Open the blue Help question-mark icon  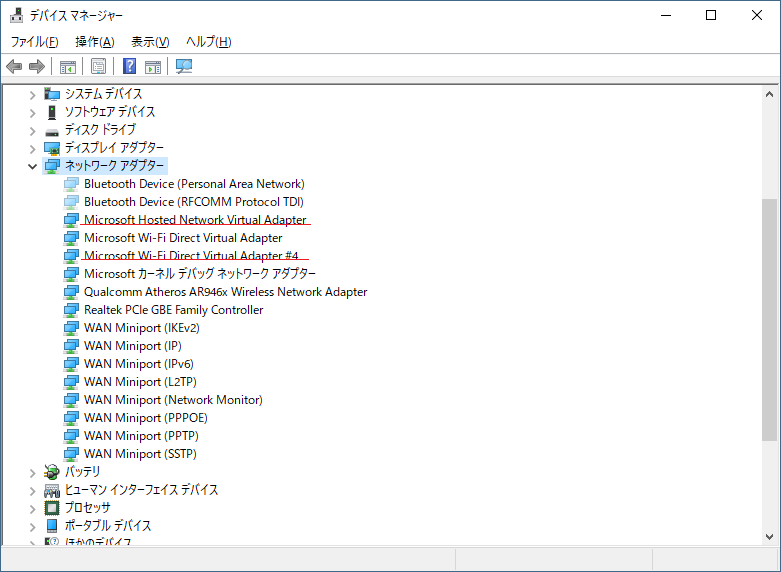pos(130,66)
